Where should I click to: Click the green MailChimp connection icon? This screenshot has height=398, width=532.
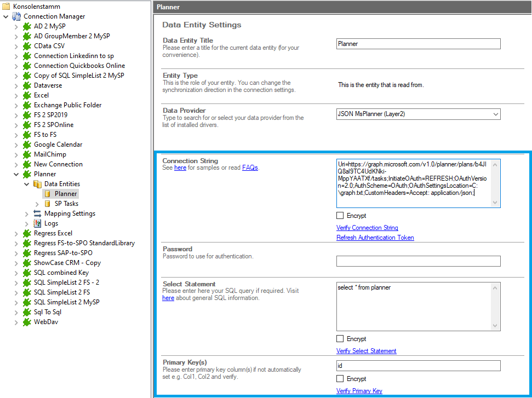pos(27,154)
